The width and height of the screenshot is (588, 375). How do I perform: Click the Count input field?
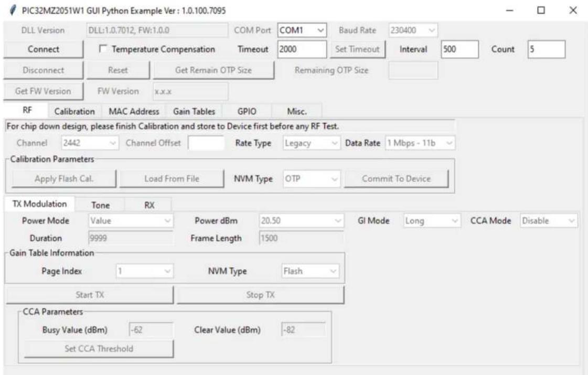click(x=547, y=49)
